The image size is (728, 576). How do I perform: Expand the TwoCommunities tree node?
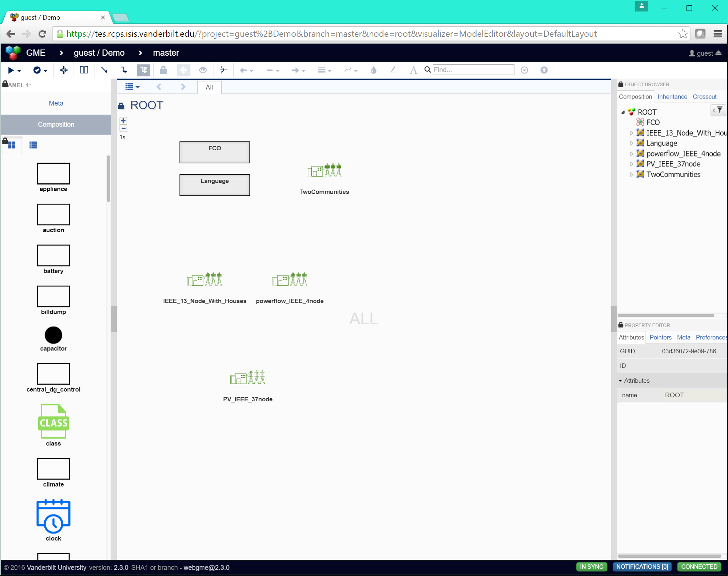point(631,175)
